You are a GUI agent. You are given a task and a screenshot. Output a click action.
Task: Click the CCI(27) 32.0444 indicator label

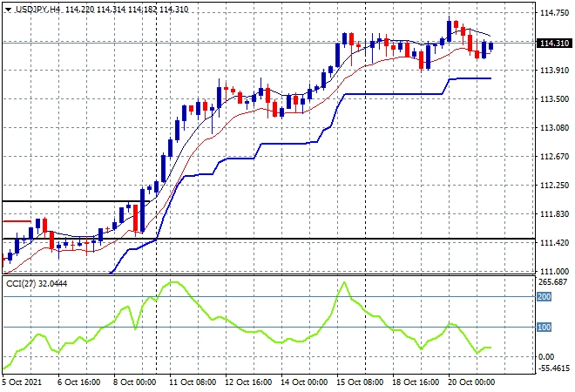point(37,284)
